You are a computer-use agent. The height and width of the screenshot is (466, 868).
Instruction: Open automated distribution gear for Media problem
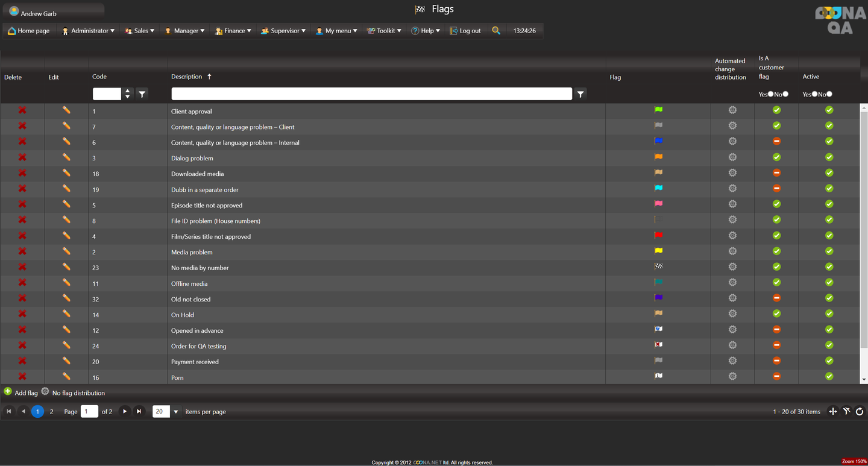pos(732,251)
